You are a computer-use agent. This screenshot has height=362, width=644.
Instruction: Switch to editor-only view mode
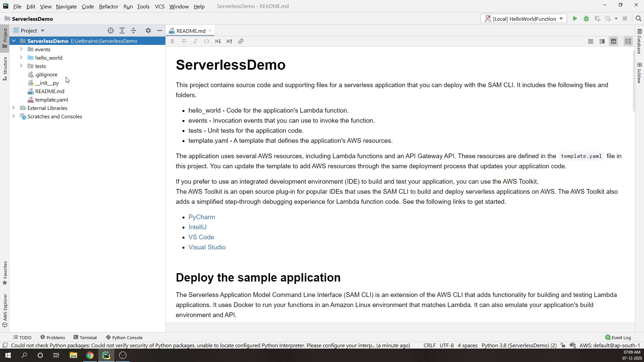tap(591, 41)
